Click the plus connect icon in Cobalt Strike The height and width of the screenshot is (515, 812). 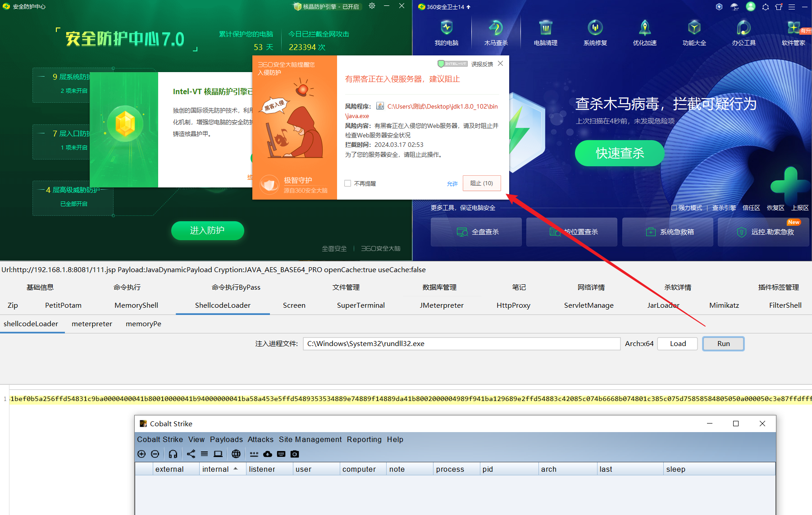(141, 454)
